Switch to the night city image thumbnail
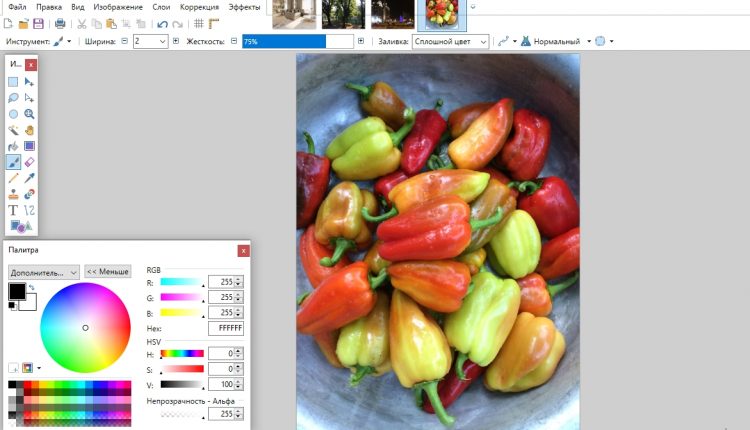 [x=393, y=14]
